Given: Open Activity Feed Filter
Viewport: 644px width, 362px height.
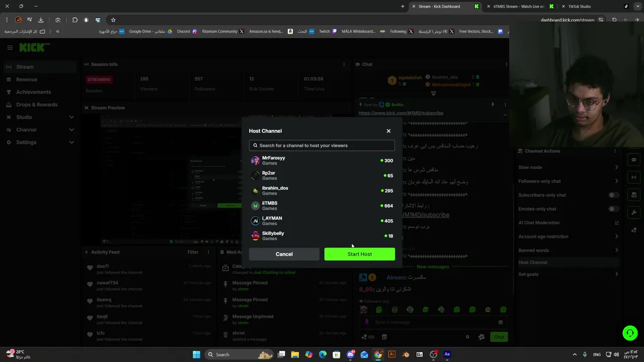Looking at the screenshot, I should (x=193, y=252).
